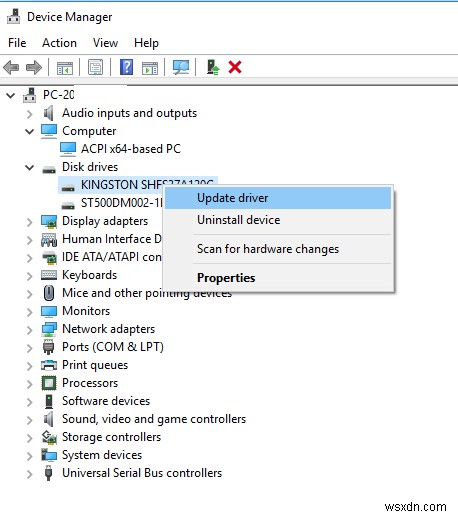Select Sound, video and game controllers label
Viewport: 458px width, 517px height.
(154, 419)
